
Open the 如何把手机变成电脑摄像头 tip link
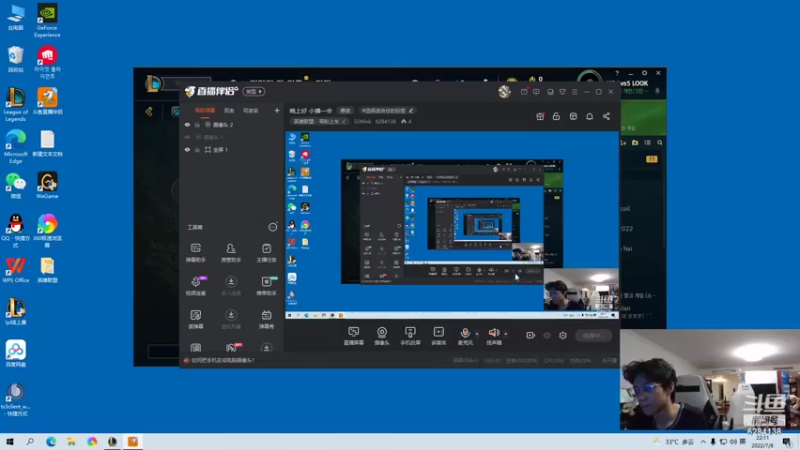(223, 360)
